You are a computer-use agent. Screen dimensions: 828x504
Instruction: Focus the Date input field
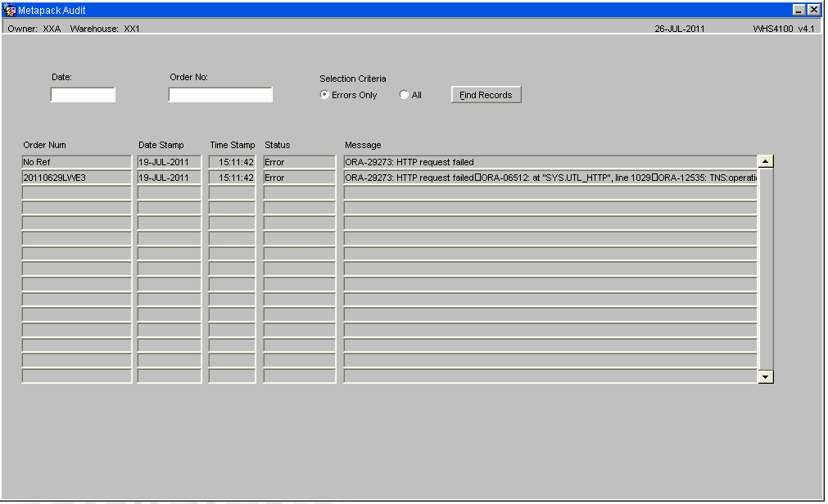click(83, 94)
